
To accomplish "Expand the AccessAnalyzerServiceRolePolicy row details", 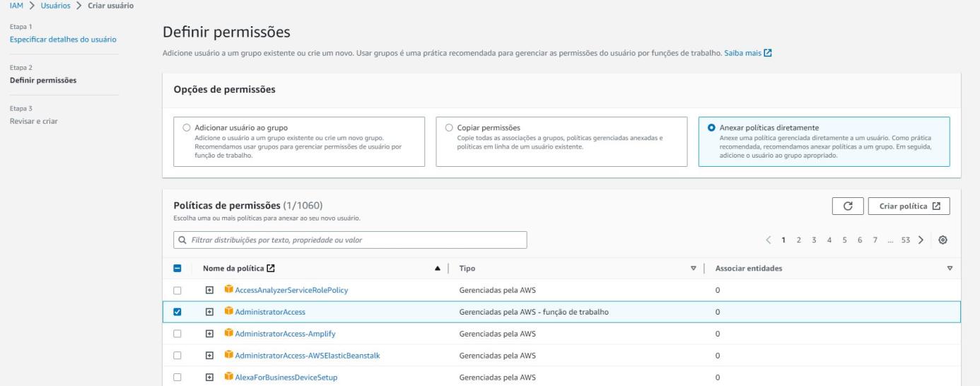I will pyautogui.click(x=209, y=290).
